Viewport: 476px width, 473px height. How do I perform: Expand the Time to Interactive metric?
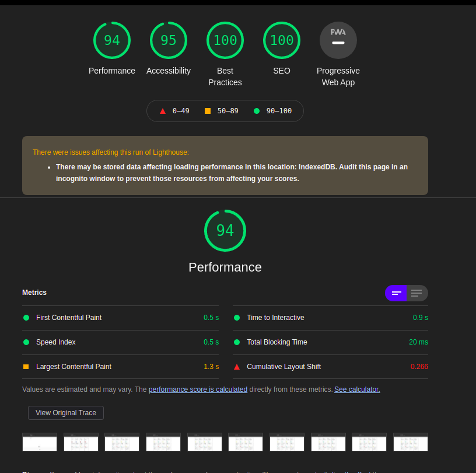point(330,318)
